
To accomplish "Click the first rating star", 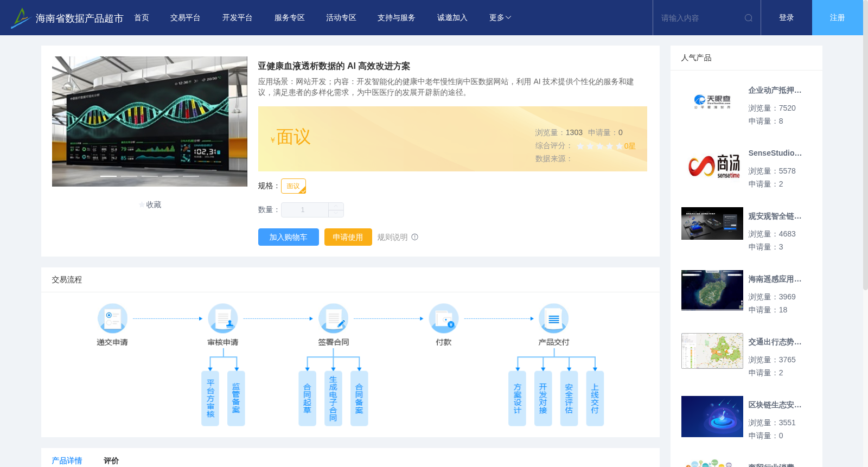I will click(580, 146).
